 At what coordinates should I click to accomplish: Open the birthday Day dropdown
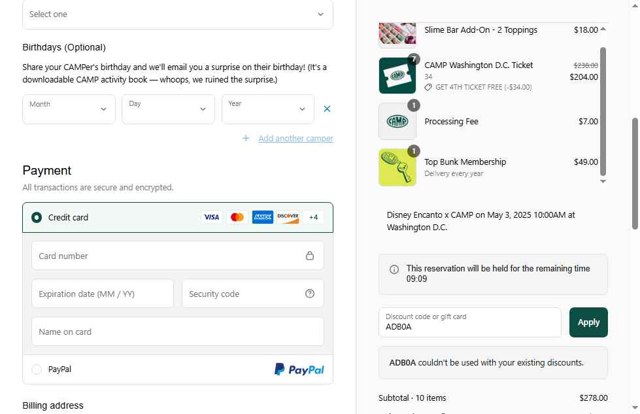click(168, 109)
